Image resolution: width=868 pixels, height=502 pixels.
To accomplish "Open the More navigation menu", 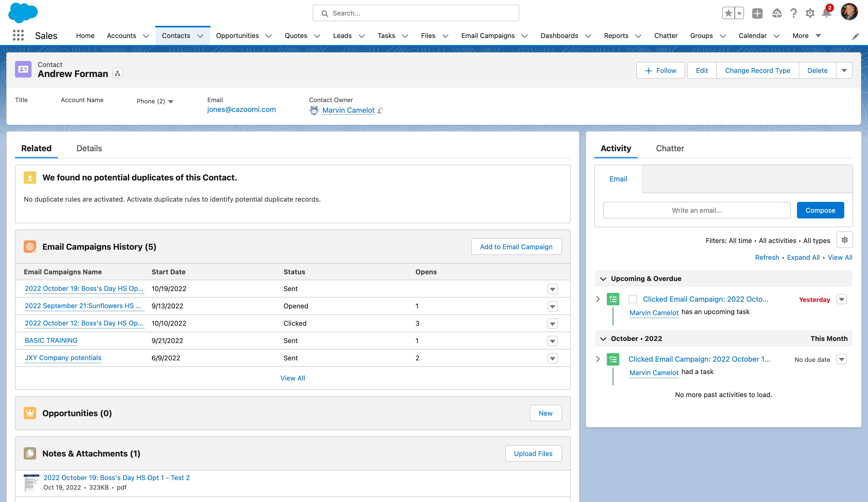I will tap(807, 36).
